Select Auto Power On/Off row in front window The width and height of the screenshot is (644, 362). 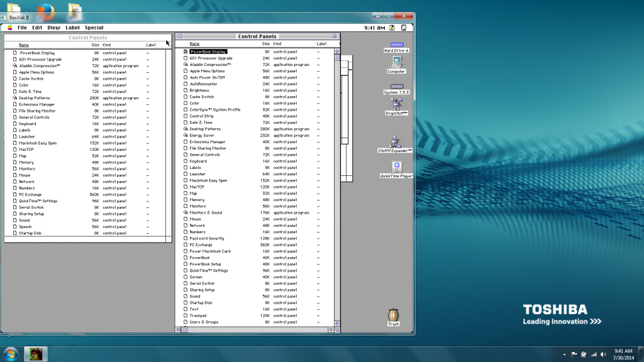coord(254,77)
